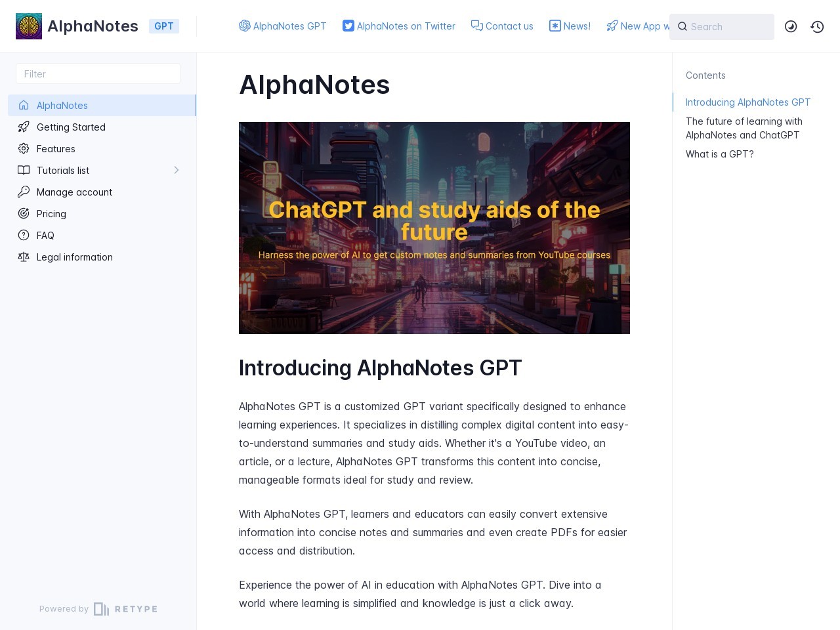Click the AlphaNotes brain logo
Image resolution: width=840 pixels, height=630 pixels.
point(29,26)
